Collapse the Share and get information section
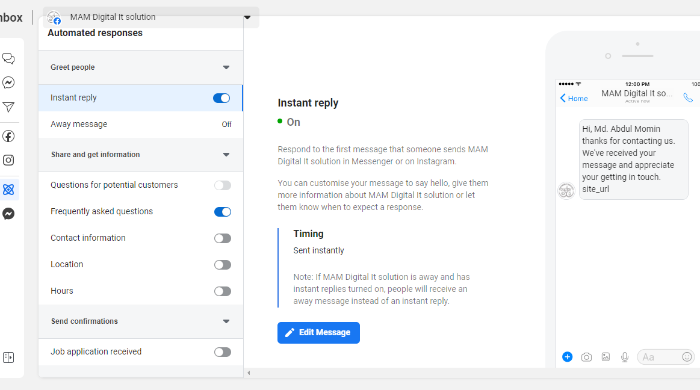Image resolution: width=700 pixels, height=390 pixels. tap(226, 155)
